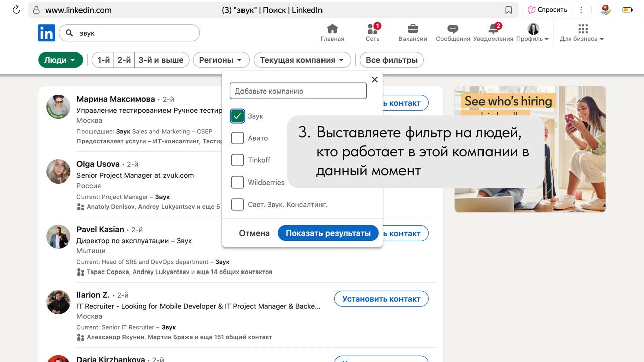Image resolution: width=644 pixels, height=362 pixels.
Task: Open Pavel Kasian profile name
Action: point(100,229)
